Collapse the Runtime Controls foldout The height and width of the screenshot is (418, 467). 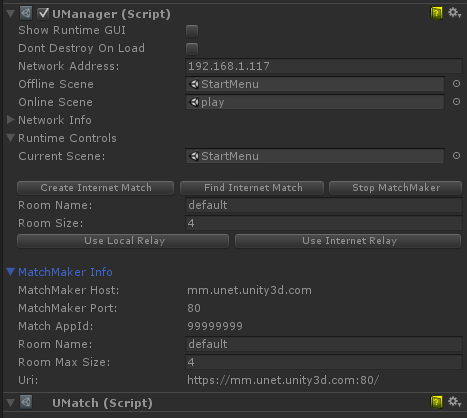click(11, 138)
